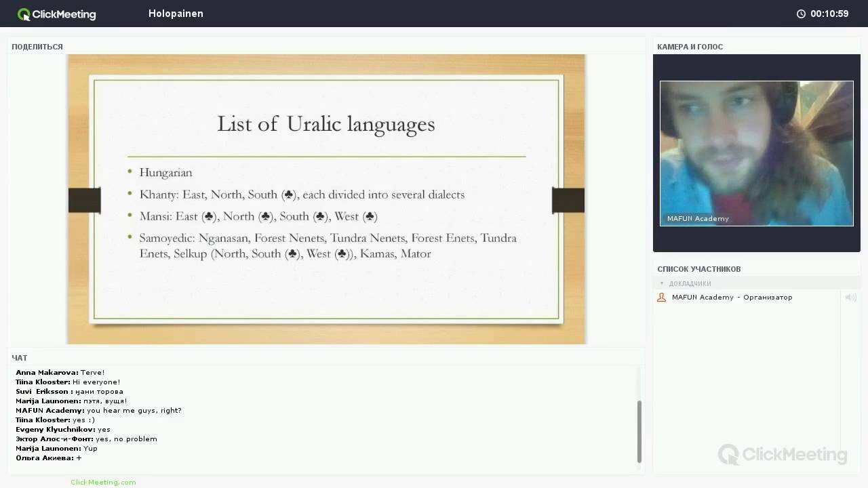Click the ПОДЕЛИТЬСЯ panel header
The height and width of the screenshot is (488, 868).
[x=37, y=47]
